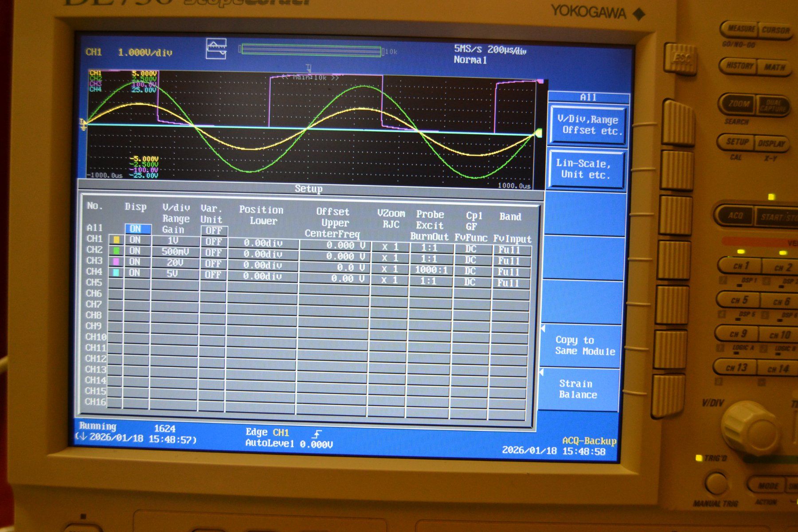Viewport: 798px width, 532px height.
Task: Open CH1 V/div value 1V
Action: 175,241
